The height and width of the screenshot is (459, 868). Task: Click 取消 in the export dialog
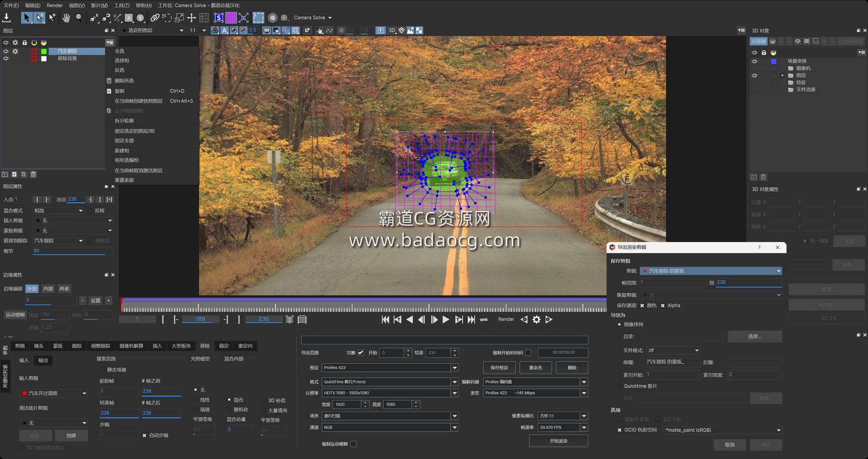(x=729, y=445)
